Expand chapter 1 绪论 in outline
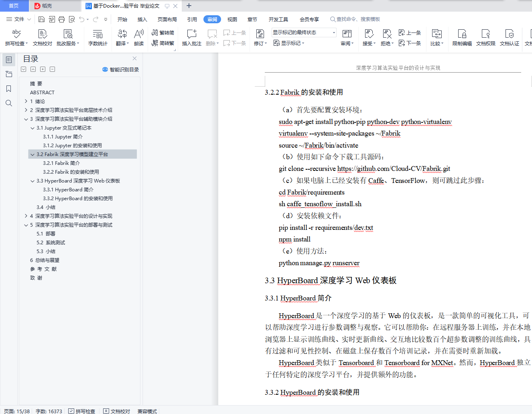Image resolution: width=532 pixels, height=414 pixels. pyautogui.click(x=26, y=101)
